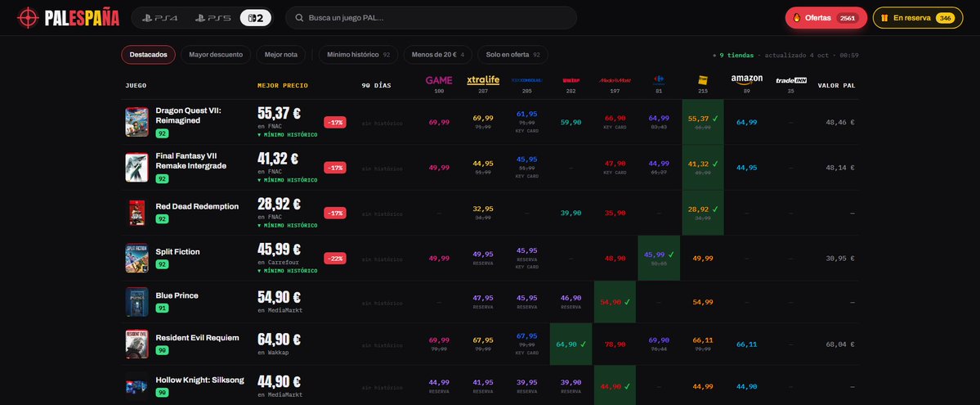Switch to the PS5 platform
The width and height of the screenshot is (980, 405).
213,18
